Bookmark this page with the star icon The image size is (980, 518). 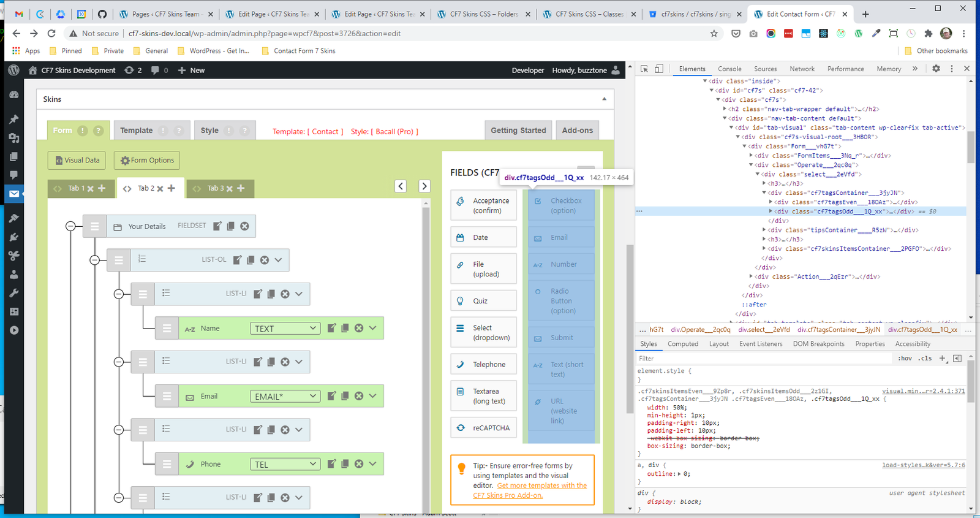(714, 34)
